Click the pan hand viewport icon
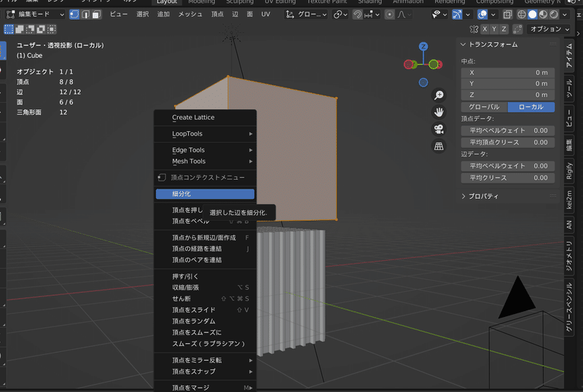This screenshot has height=392, width=583. coord(439,112)
